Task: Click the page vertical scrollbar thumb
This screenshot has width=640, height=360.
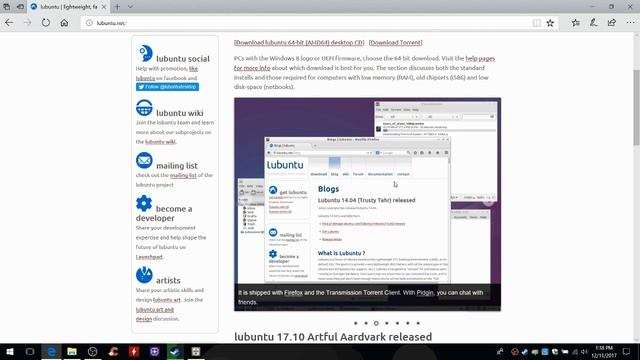Action: [x=636, y=107]
